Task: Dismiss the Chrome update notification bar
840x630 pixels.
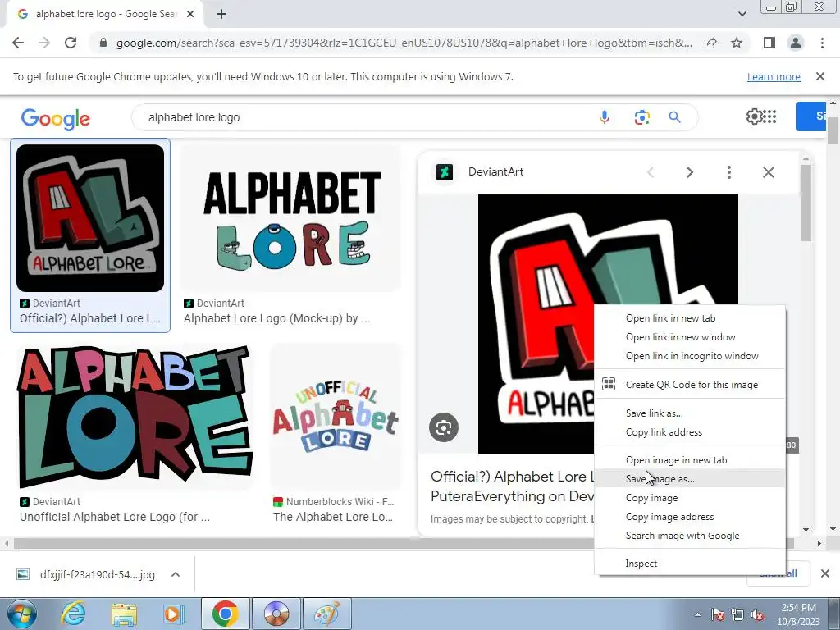Action: click(x=820, y=76)
